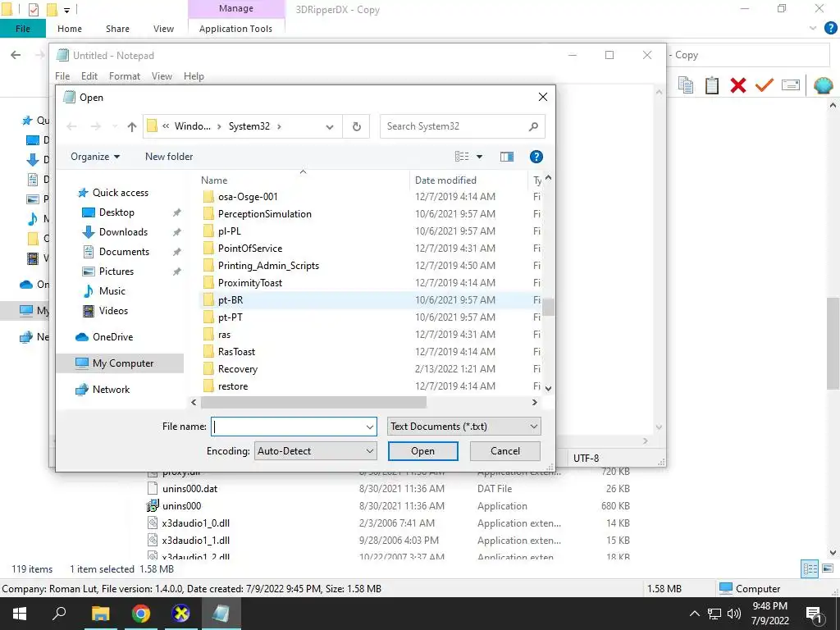
Task: Click New folder in Open dialog
Action: (x=169, y=157)
